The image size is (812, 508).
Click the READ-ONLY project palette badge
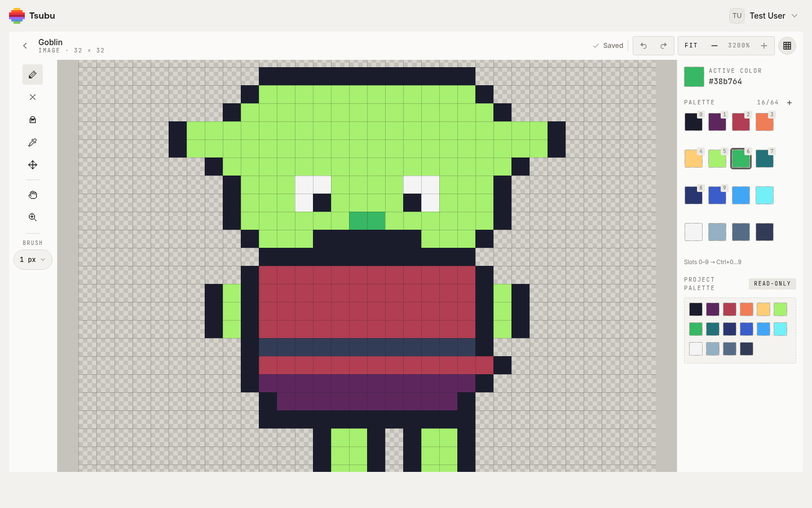tap(773, 284)
